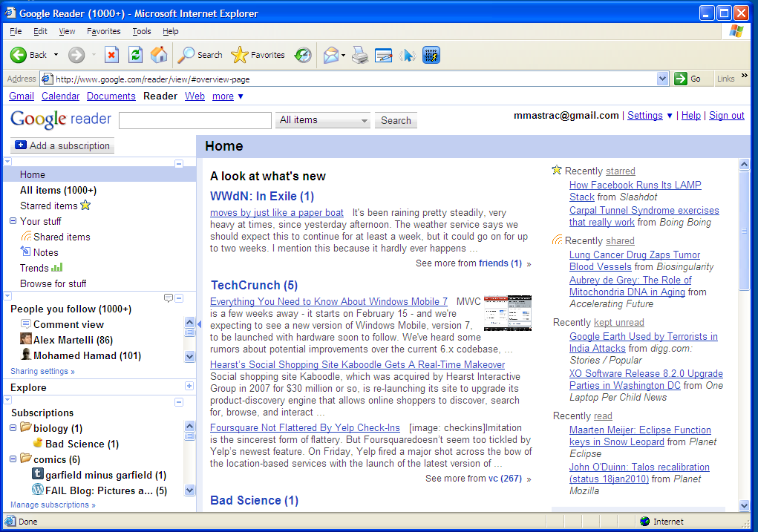Open the Settings dropdown arrow
The height and width of the screenshot is (532, 758).
click(x=670, y=116)
